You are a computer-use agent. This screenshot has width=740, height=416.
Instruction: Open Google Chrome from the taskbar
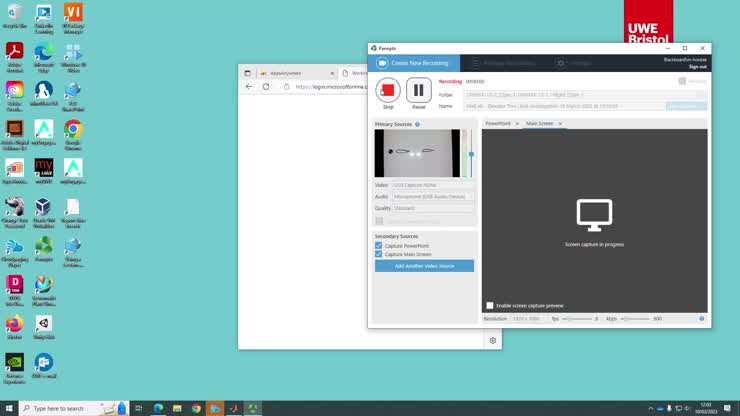[196, 408]
